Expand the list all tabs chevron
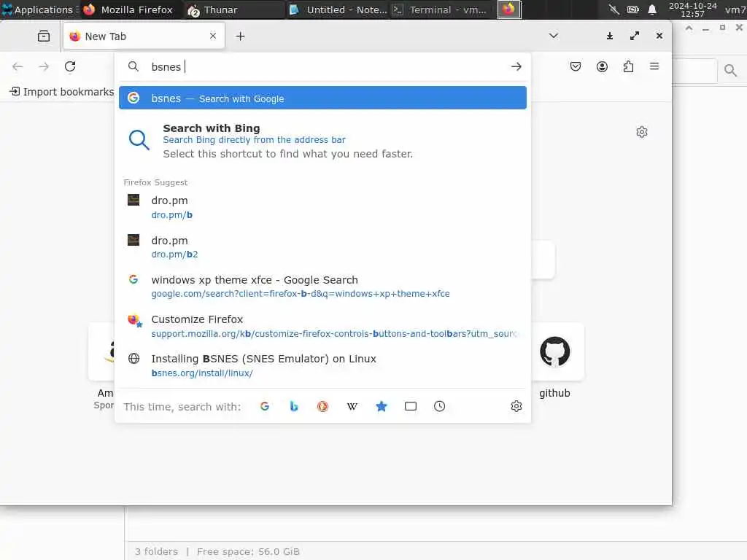This screenshot has width=747, height=560. click(553, 36)
